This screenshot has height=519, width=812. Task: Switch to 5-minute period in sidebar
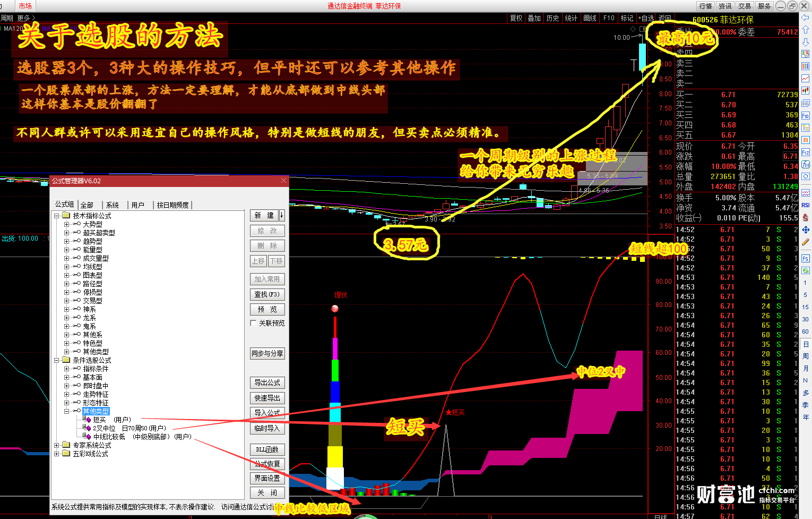click(x=806, y=295)
